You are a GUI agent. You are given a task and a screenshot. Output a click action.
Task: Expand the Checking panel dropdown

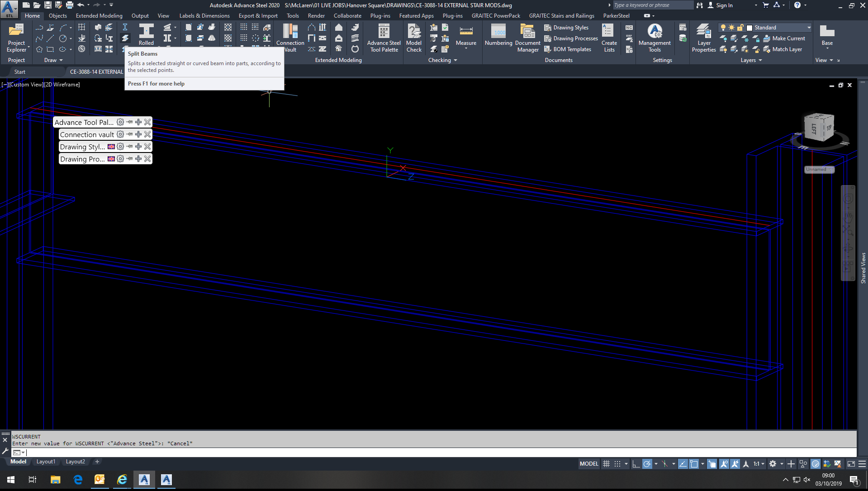pyautogui.click(x=455, y=60)
